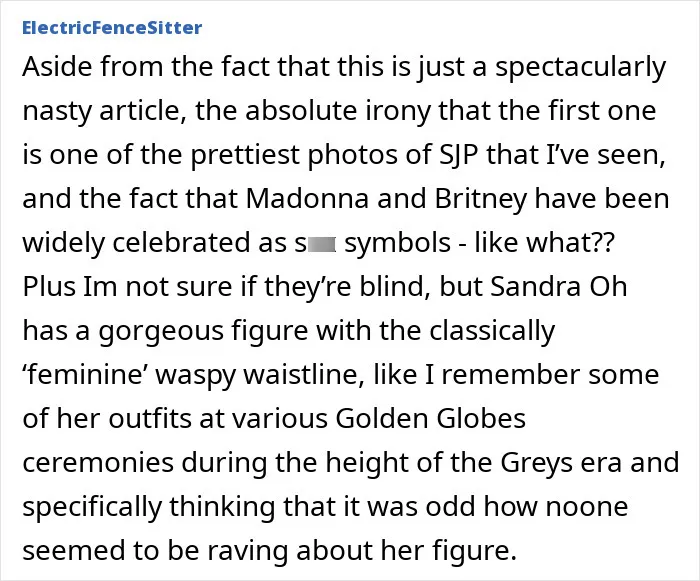The height and width of the screenshot is (581, 700).
Task: Click the phrase 'Golden Globes' in the comment
Action: coord(430,418)
